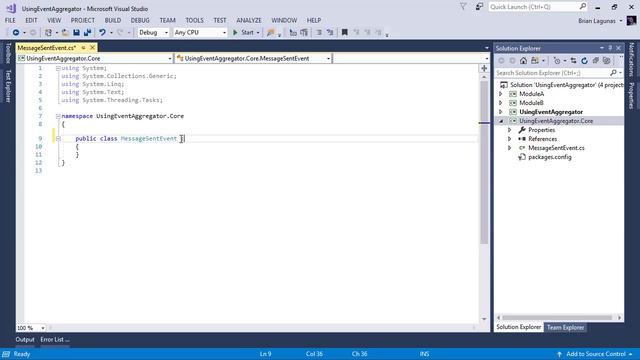The height and width of the screenshot is (360, 640).
Task: Click the search magnifier in Solution Explorer
Action: point(613,73)
